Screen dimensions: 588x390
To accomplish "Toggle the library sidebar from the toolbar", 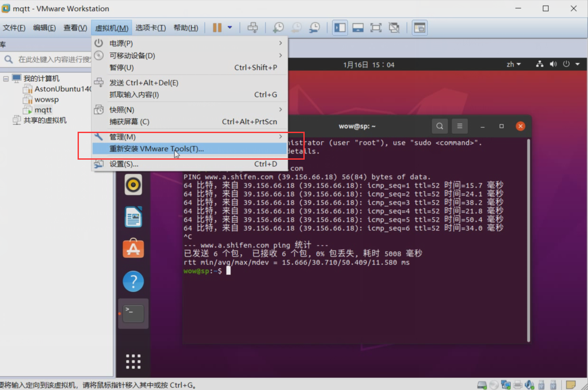I will (x=340, y=28).
